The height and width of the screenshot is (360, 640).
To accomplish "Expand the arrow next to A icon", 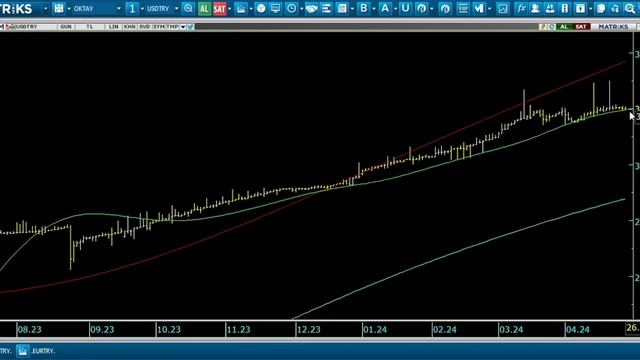I will [395, 9].
